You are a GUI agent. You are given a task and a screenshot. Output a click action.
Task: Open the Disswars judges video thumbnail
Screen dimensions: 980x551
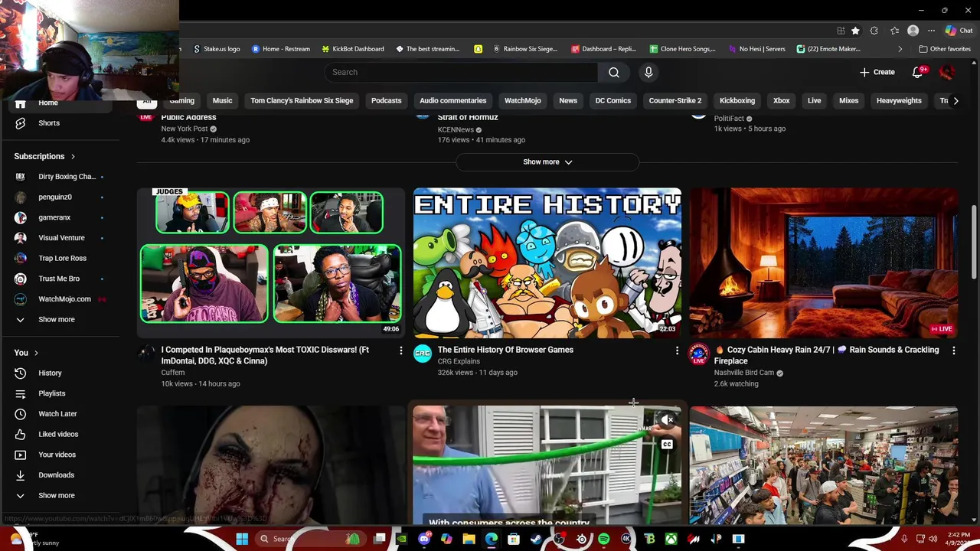coord(271,263)
